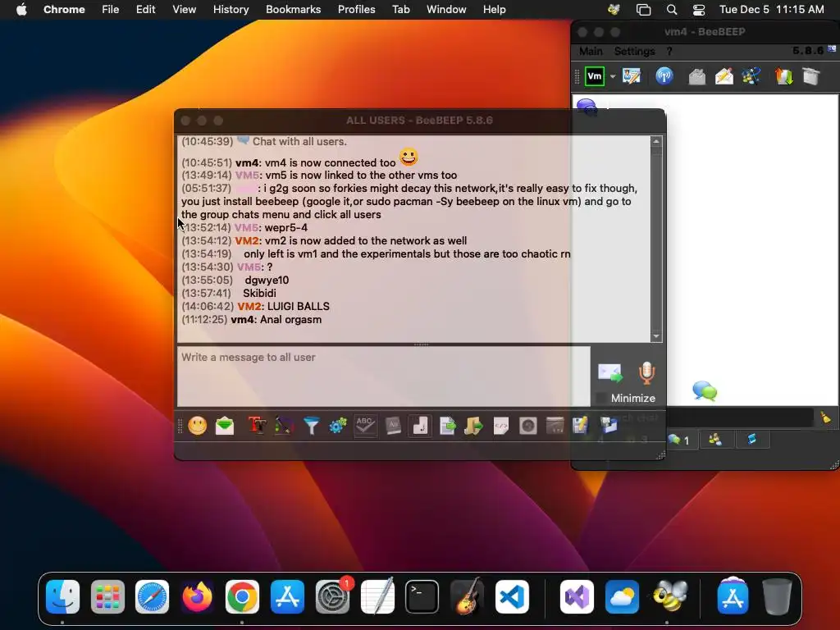Click send file document with green arrow
This screenshot has height=630, width=840.
[447, 426]
